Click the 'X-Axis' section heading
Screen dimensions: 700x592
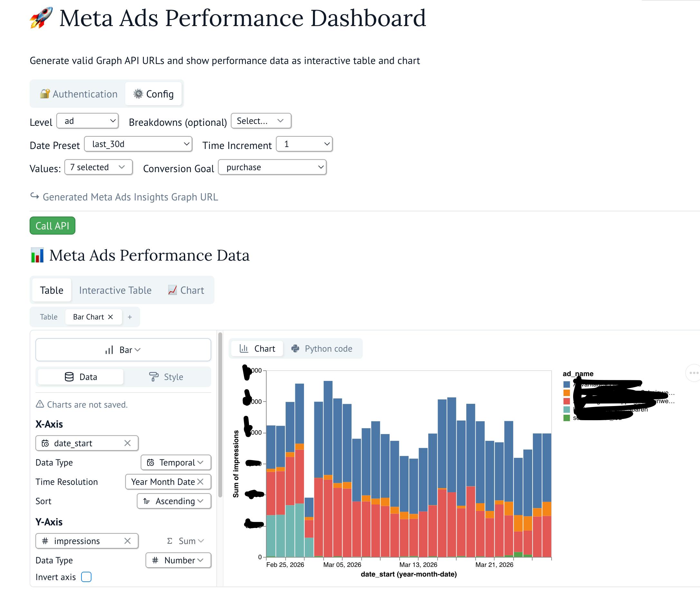pyautogui.click(x=49, y=424)
